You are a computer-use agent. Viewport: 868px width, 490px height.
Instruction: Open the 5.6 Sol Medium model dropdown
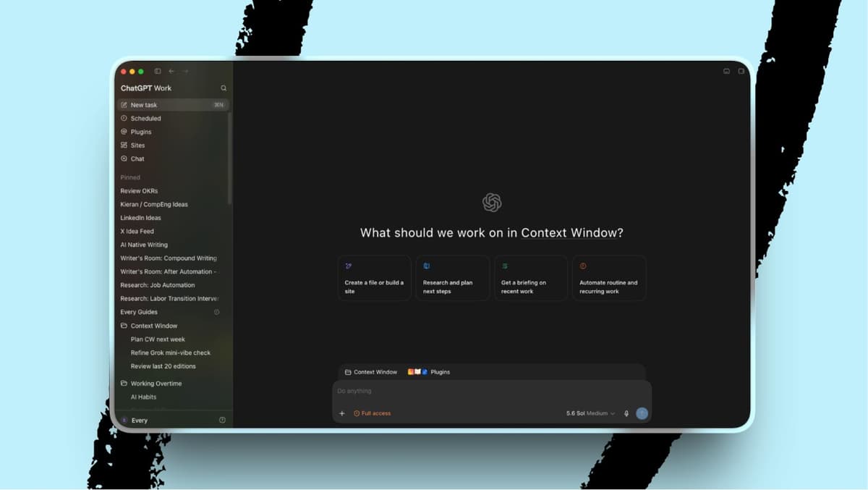coord(590,413)
